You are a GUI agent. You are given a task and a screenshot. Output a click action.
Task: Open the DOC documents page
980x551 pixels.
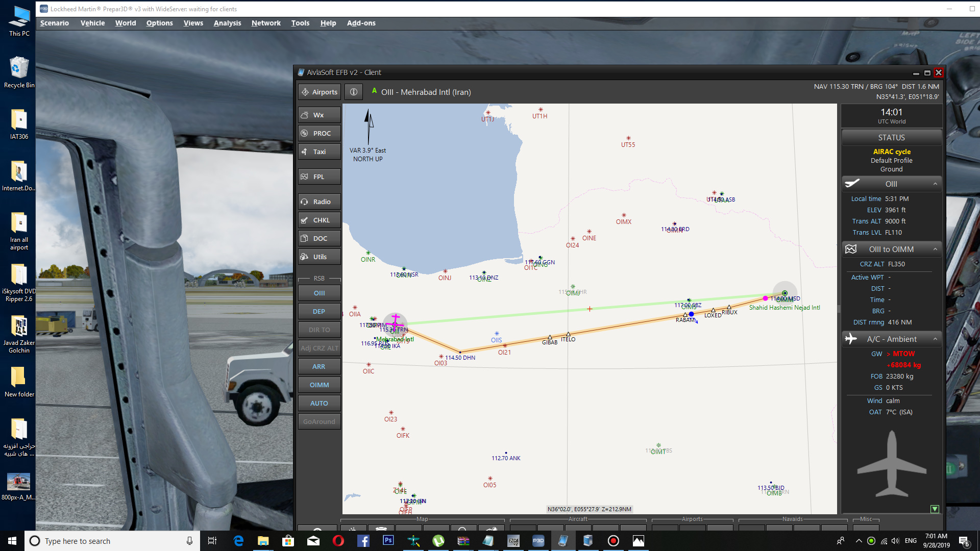click(x=320, y=238)
